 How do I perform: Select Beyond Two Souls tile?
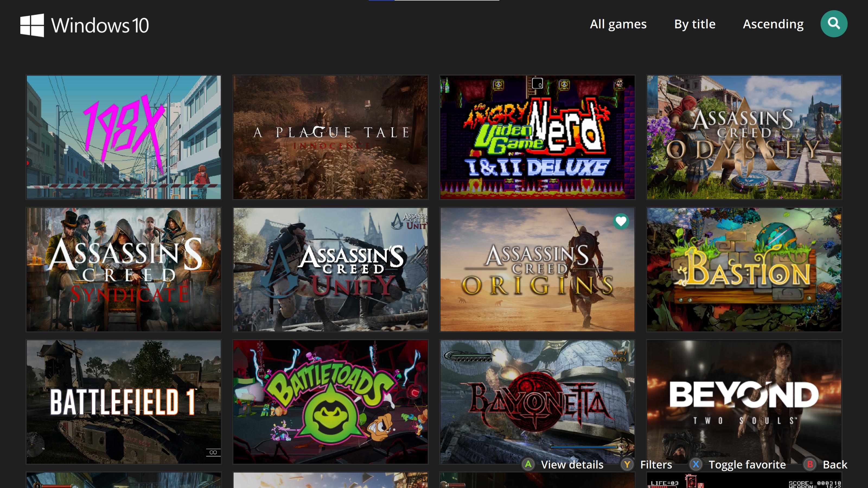click(x=744, y=397)
